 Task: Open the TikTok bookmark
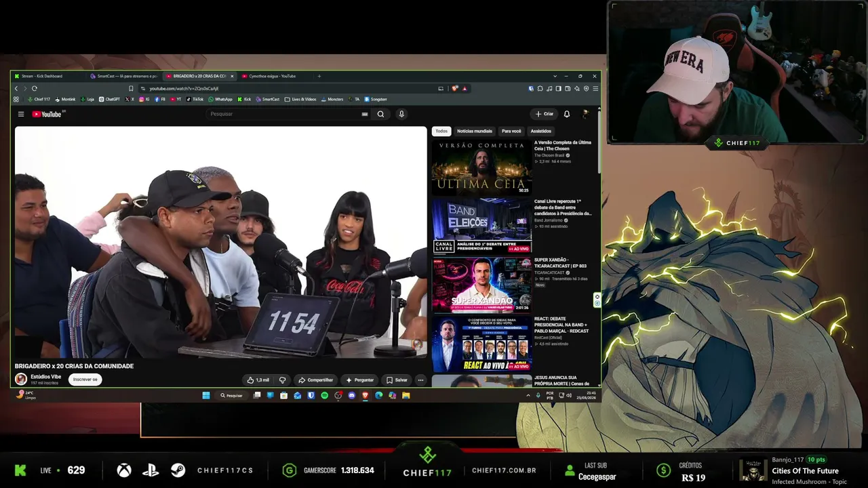pos(195,99)
